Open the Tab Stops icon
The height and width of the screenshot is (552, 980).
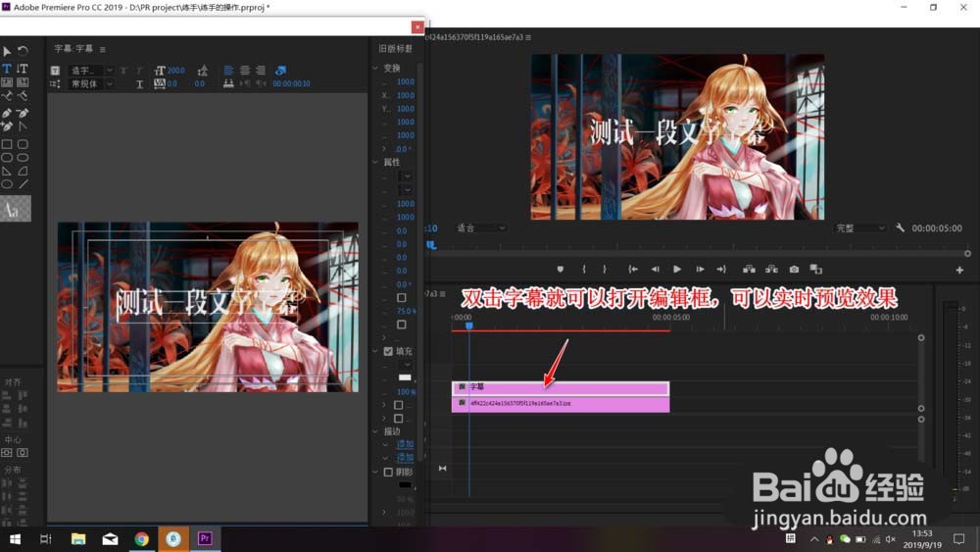click(x=228, y=83)
